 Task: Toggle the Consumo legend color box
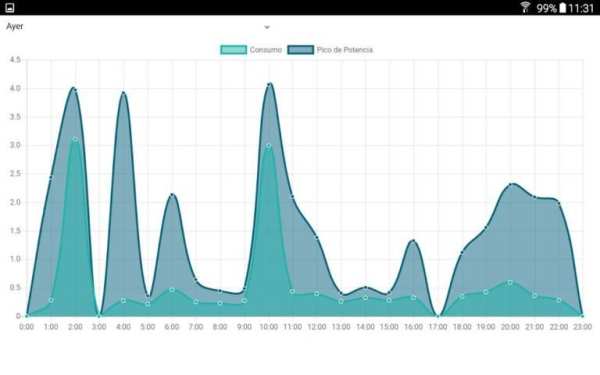click(233, 50)
